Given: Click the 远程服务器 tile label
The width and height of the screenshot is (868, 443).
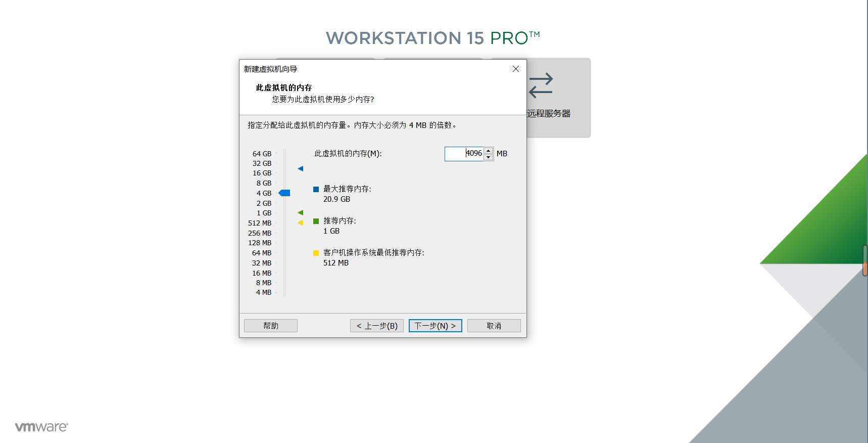Looking at the screenshot, I should pyautogui.click(x=549, y=113).
